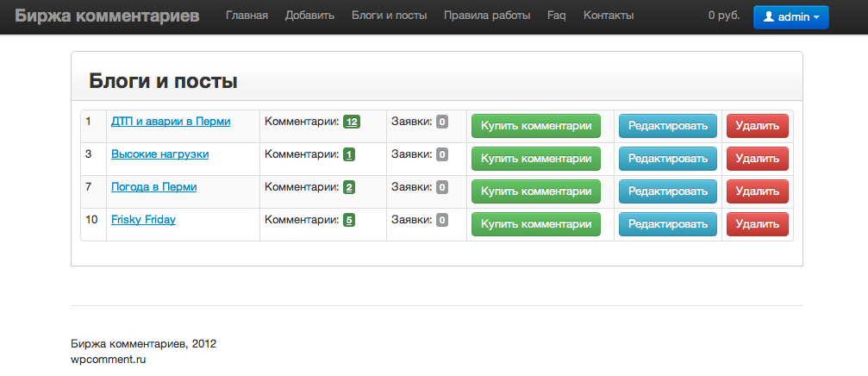The image size is (868, 376).
Task: Open the Faq menu item
Action: click(556, 16)
